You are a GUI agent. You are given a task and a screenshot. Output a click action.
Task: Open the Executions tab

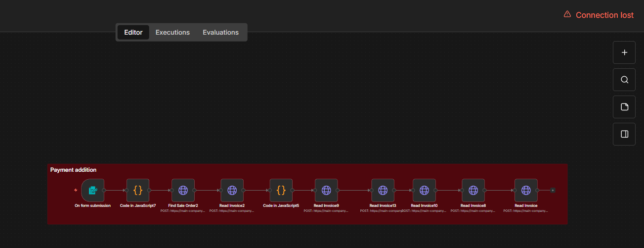click(172, 32)
